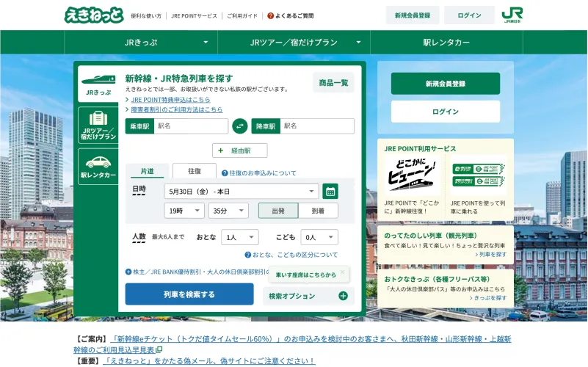Select 到着 arrival toggle

pyautogui.click(x=318, y=211)
